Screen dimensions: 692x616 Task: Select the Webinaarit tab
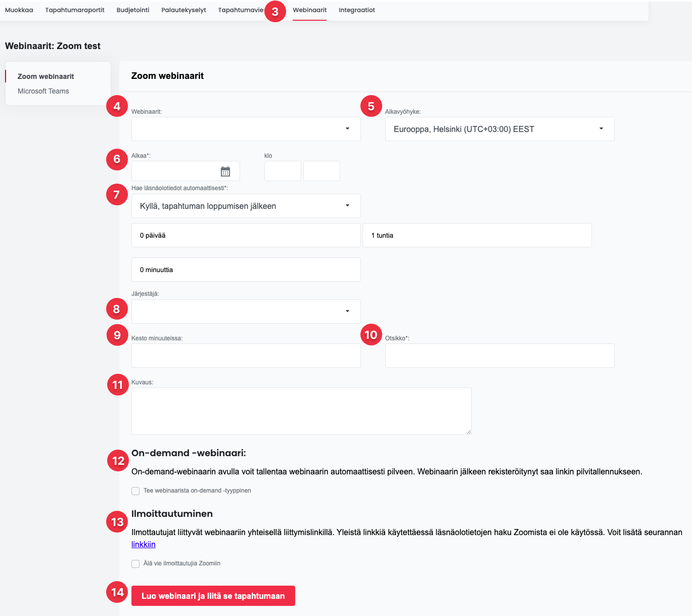click(310, 10)
